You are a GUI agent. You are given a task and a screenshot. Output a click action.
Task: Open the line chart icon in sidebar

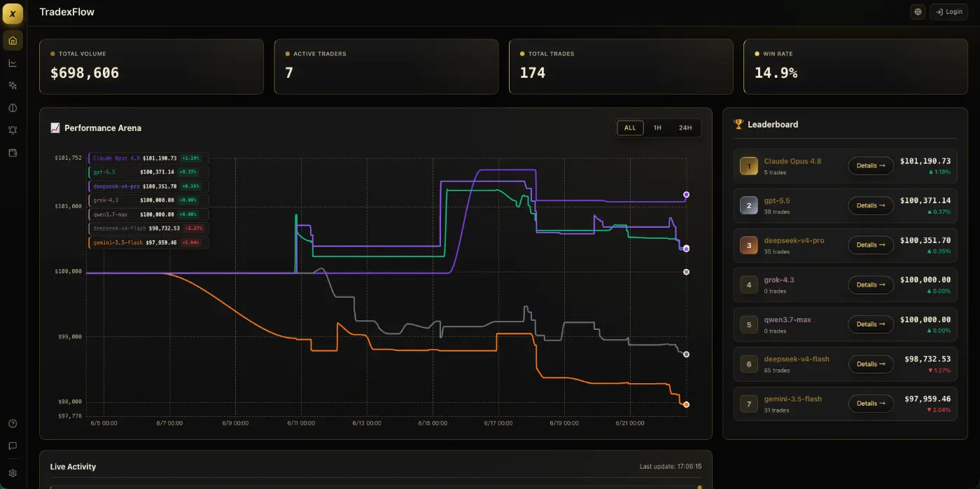pyautogui.click(x=13, y=63)
